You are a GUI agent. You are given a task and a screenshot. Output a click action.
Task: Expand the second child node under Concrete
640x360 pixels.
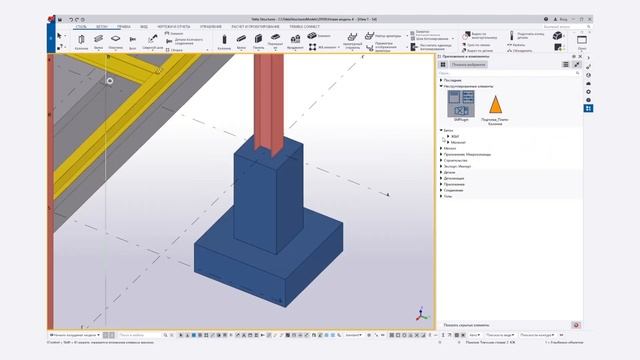coord(448,142)
